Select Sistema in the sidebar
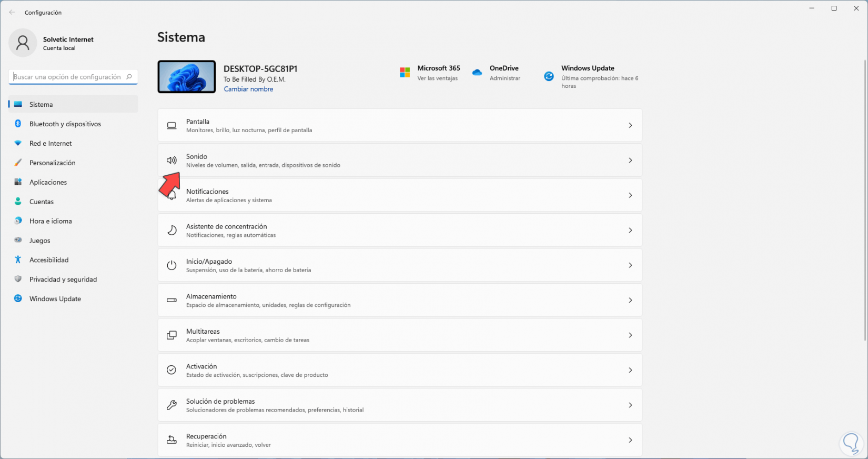 click(x=73, y=104)
